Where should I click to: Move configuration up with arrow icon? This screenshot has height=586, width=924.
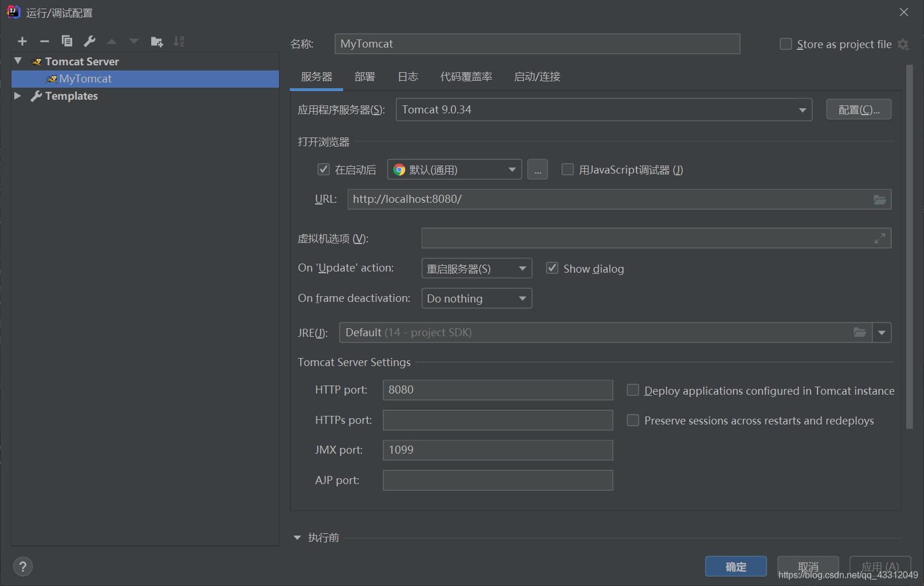click(112, 41)
